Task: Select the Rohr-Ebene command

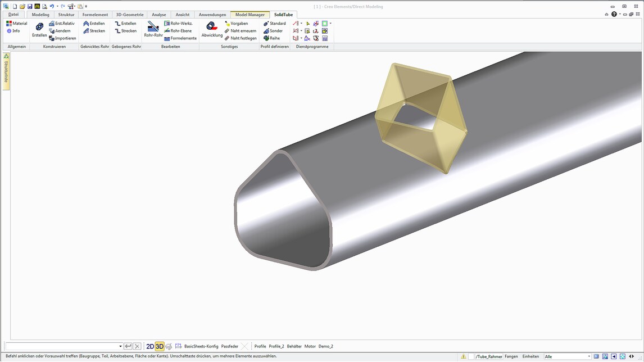Action: [178, 31]
